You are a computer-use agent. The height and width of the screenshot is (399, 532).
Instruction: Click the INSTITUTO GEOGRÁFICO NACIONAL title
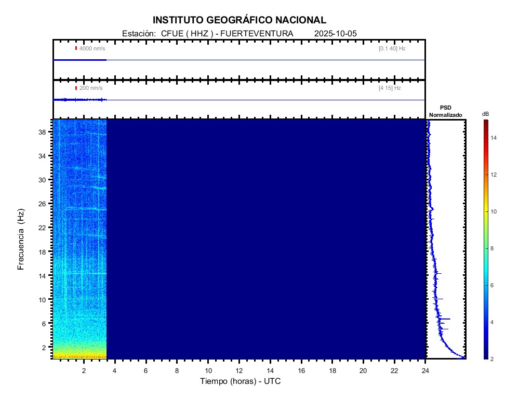[x=240, y=20]
